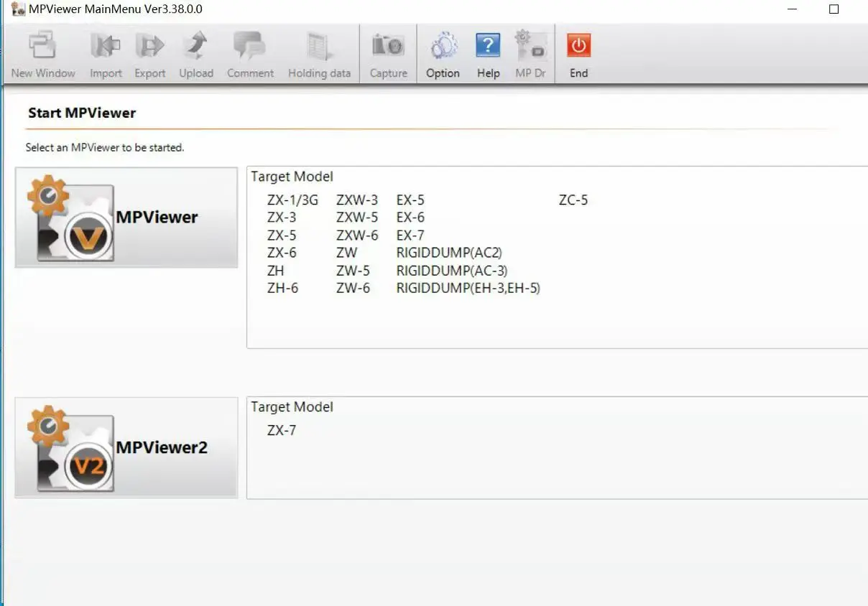Click ZW-5 model text
Image resolution: width=868 pixels, height=606 pixels.
point(353,271)
